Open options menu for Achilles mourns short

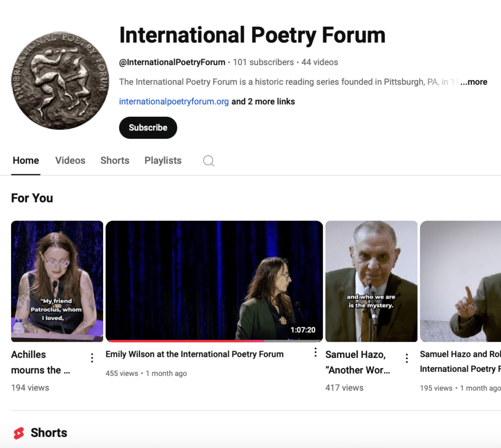click(92, 358)
